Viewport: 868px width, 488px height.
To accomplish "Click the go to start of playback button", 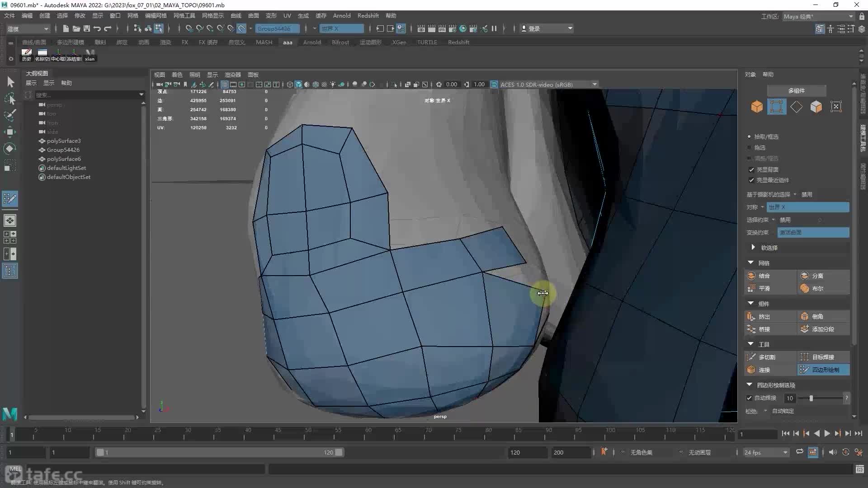I will [785, 433].
